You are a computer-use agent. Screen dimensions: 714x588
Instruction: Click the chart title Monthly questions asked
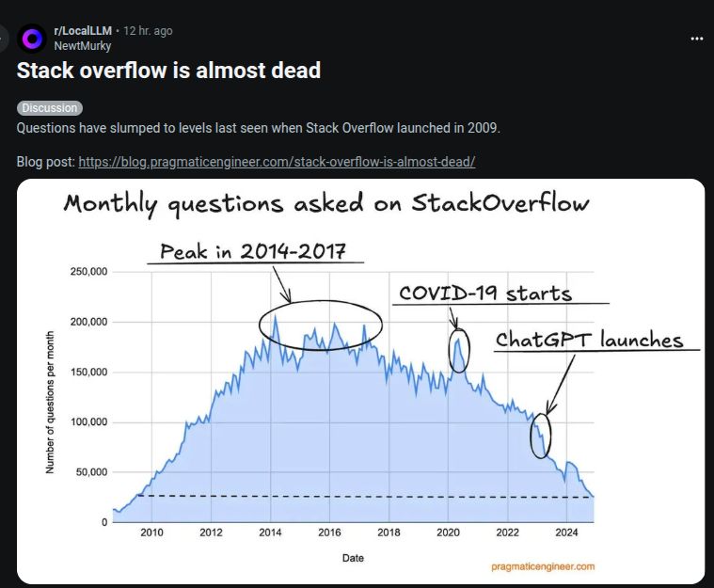click(x=326, y=203)
